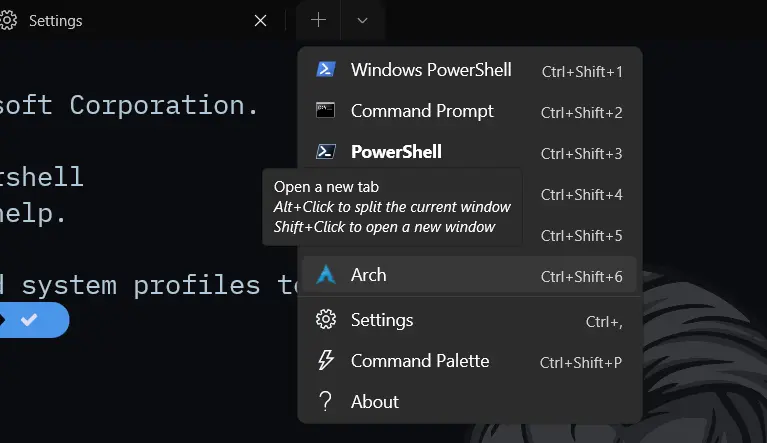Expand the new tab profile dropdown
Image resolution: width=767 pixels, height=443 pixels.
(362, 20)
